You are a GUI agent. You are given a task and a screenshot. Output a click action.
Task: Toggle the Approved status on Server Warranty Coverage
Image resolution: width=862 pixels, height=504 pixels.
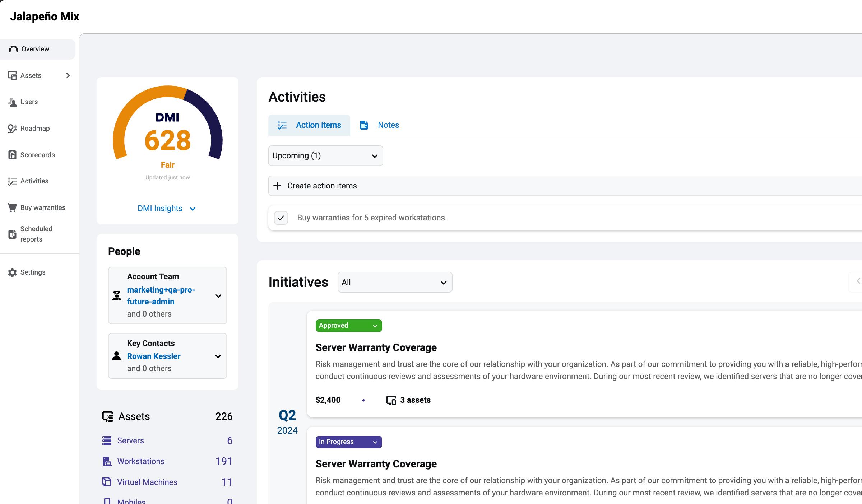(x=348, y=325)
